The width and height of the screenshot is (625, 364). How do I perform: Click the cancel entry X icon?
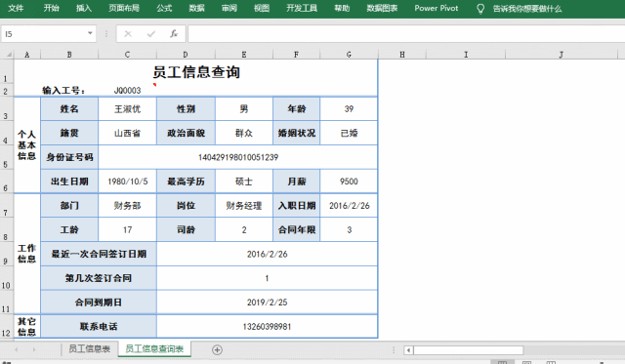click(x=128, y=34)
